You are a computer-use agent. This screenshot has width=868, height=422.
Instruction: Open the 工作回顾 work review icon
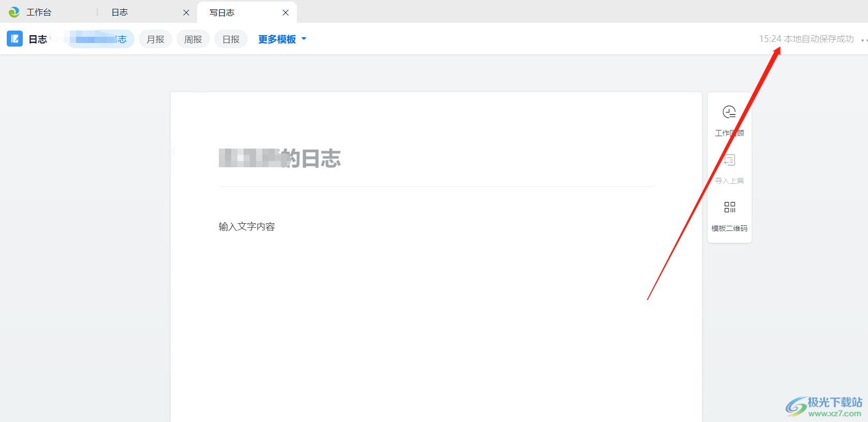coord(729,112)
